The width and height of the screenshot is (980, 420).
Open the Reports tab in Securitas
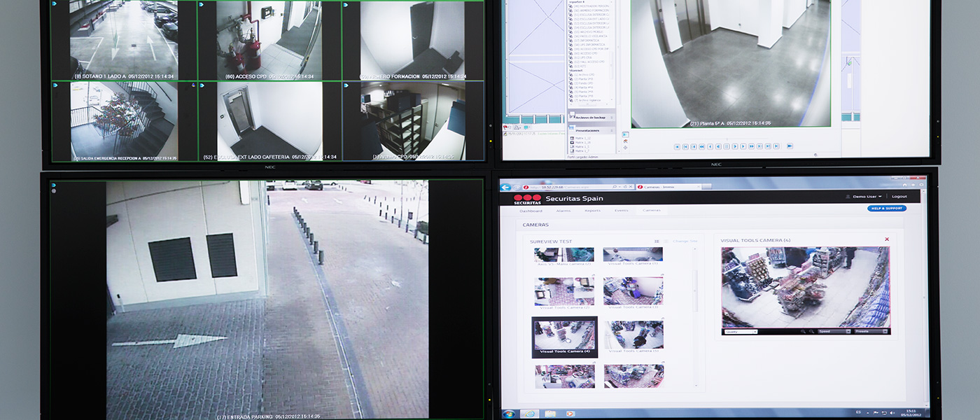pos(592,211)
